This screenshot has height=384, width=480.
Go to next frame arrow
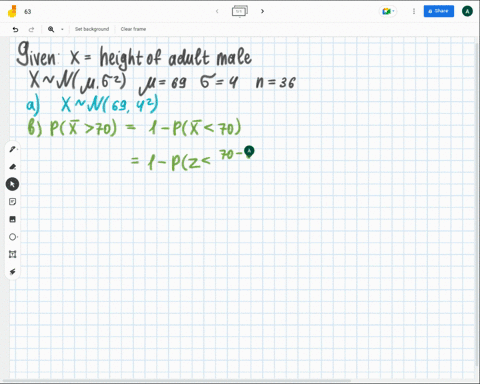tap(262, 11)
